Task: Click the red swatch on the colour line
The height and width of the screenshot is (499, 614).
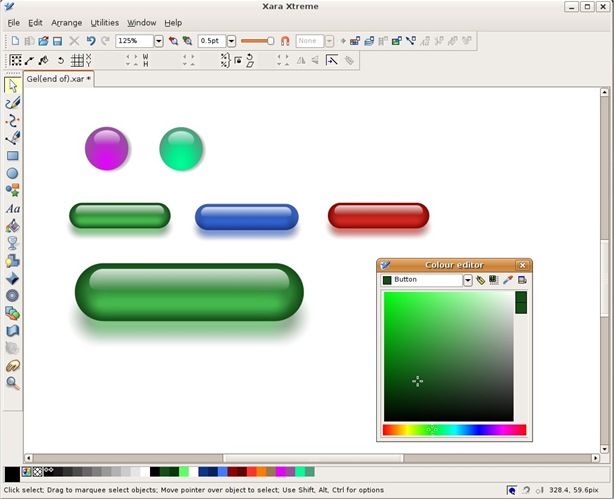Action: (x=250, y=471)
